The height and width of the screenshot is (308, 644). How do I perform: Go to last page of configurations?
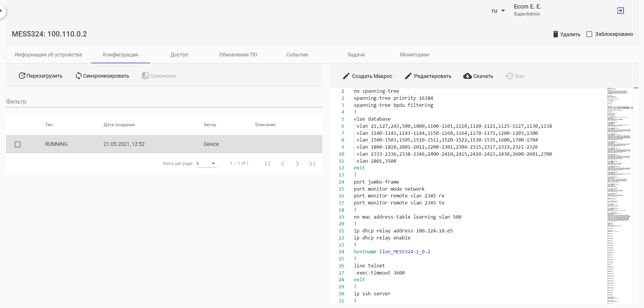(312, 164)
